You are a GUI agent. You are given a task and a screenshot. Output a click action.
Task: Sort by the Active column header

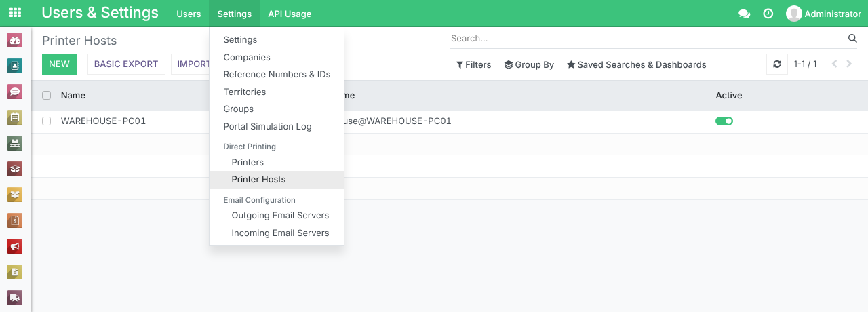[x=729, y=96]
